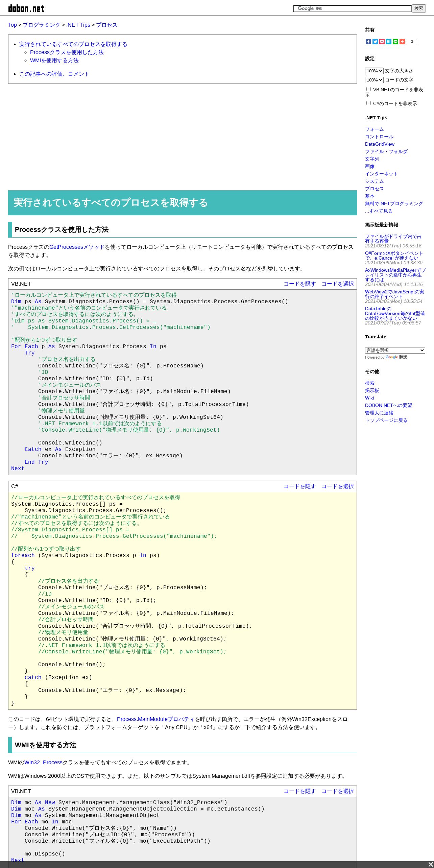434x868 pixels.
Task: Share the page via LINE
Action: 395,42
